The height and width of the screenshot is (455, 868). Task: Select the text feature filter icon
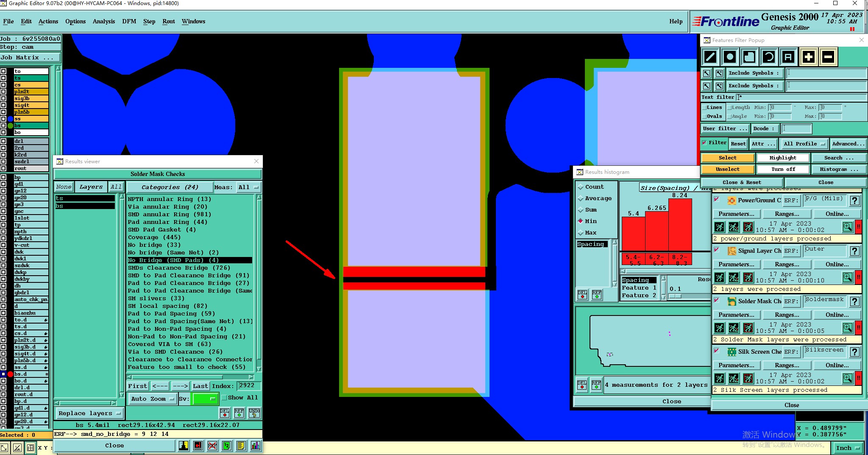click(788, 57)
